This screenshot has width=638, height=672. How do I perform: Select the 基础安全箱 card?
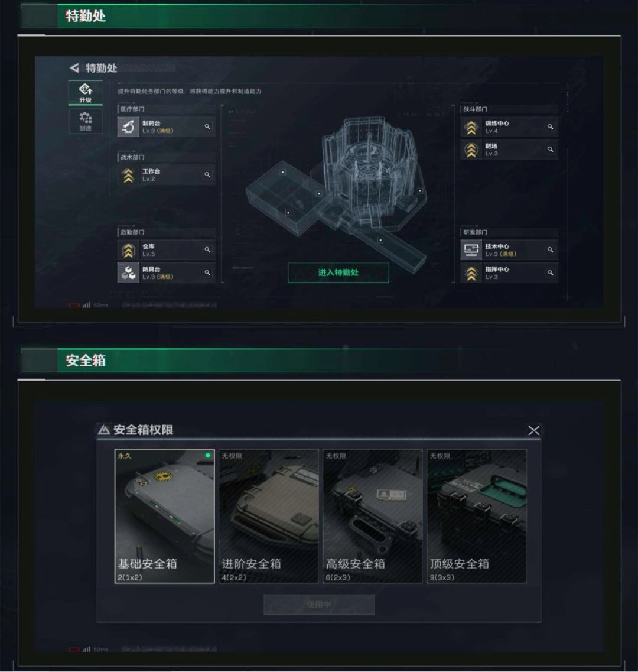click(x=165, y=517)
